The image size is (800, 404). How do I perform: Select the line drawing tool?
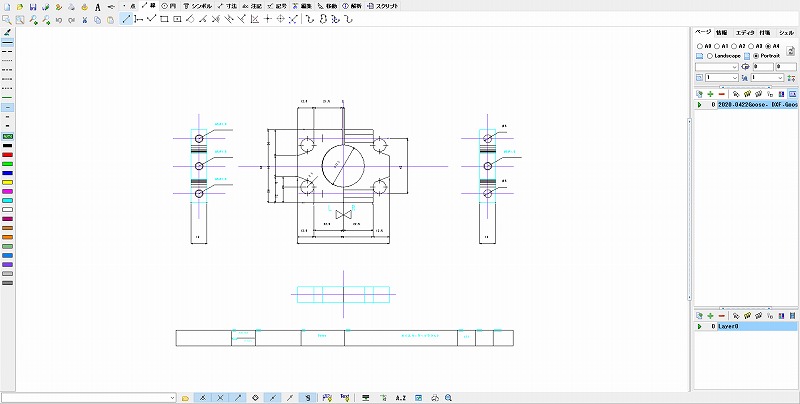point(125,19)
